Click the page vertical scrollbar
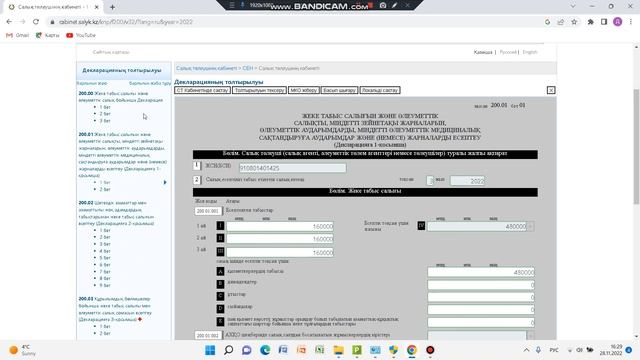 pos(636,147)
